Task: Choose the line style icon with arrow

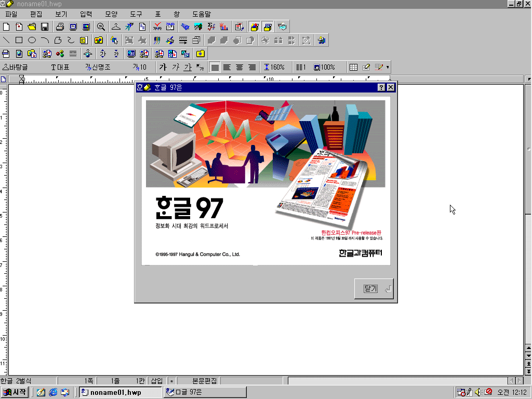Action: (183, 41)
